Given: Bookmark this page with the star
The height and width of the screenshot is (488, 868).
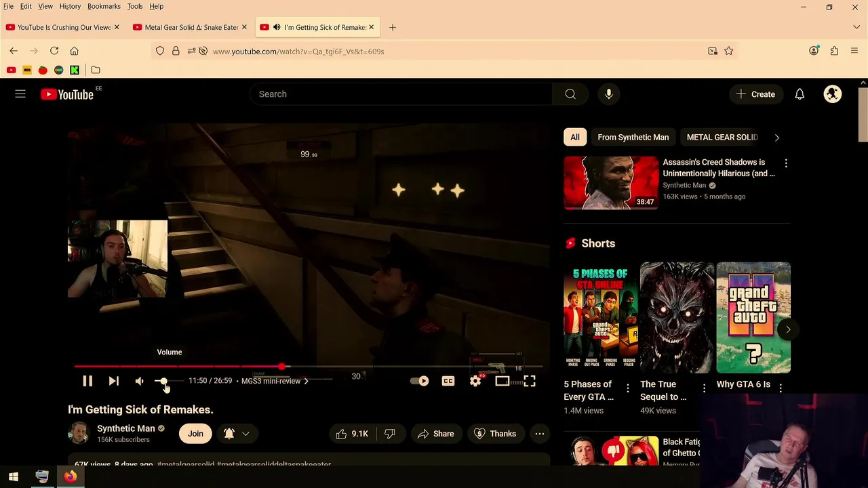Looking at the screenshot, I should tap(728, 51).
